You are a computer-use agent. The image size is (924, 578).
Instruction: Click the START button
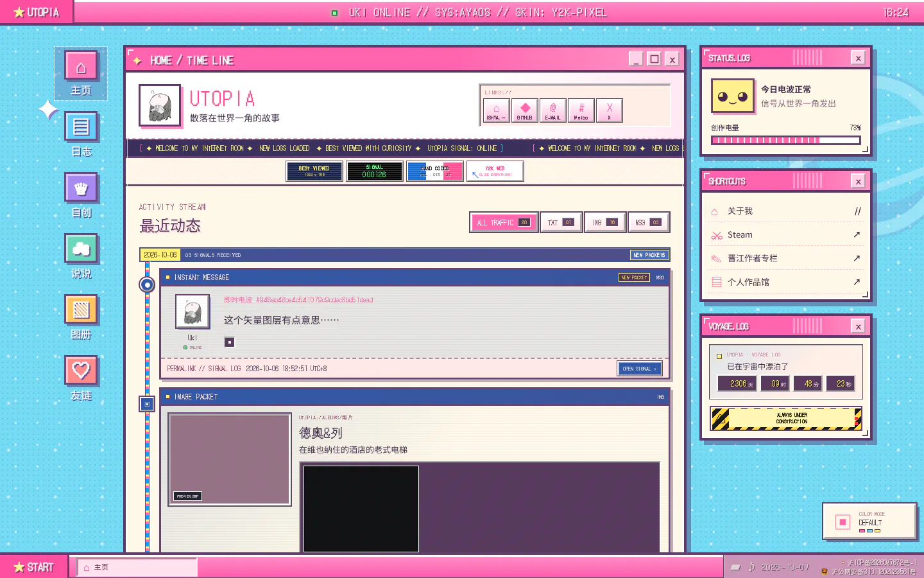click(33, 567)
